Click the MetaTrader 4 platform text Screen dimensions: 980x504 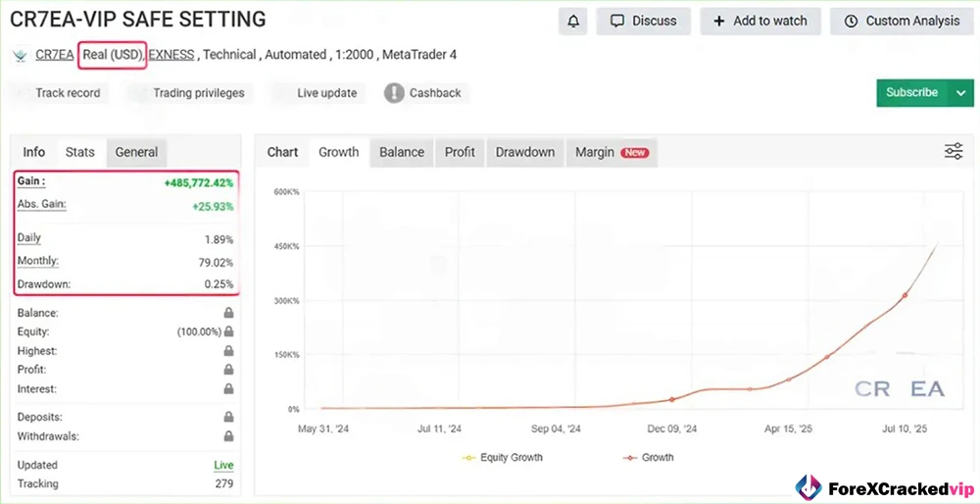[419, 55]
